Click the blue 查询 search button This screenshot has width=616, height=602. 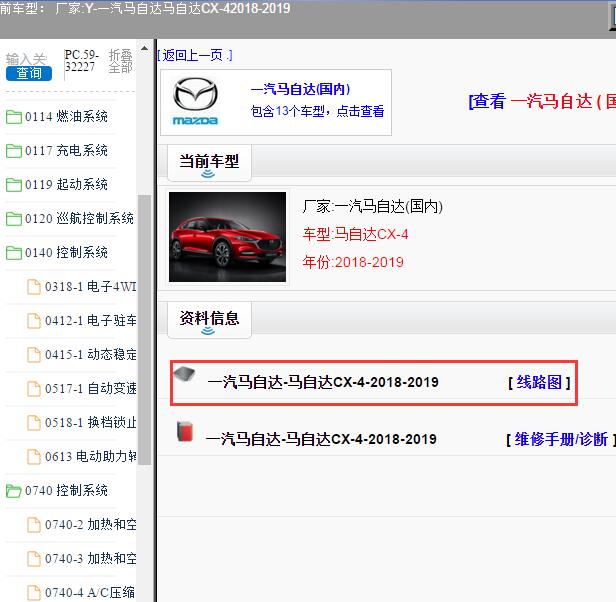(29, 73)
